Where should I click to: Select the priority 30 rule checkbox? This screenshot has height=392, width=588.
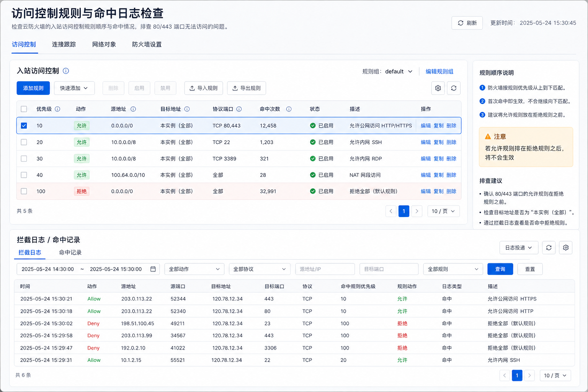point(24,158)
